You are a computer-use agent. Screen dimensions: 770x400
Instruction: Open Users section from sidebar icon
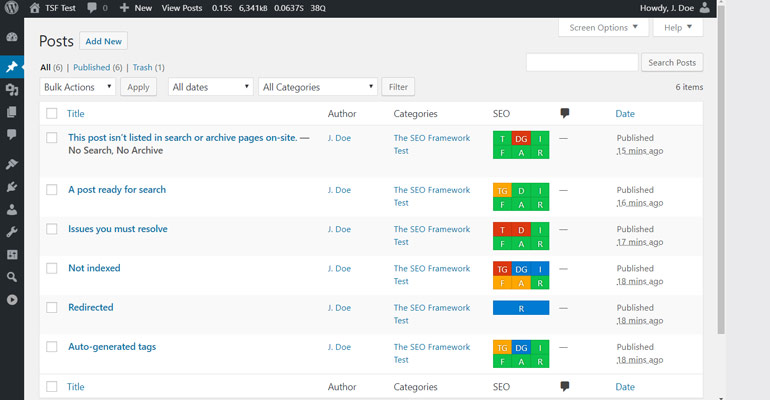(12, 210)
